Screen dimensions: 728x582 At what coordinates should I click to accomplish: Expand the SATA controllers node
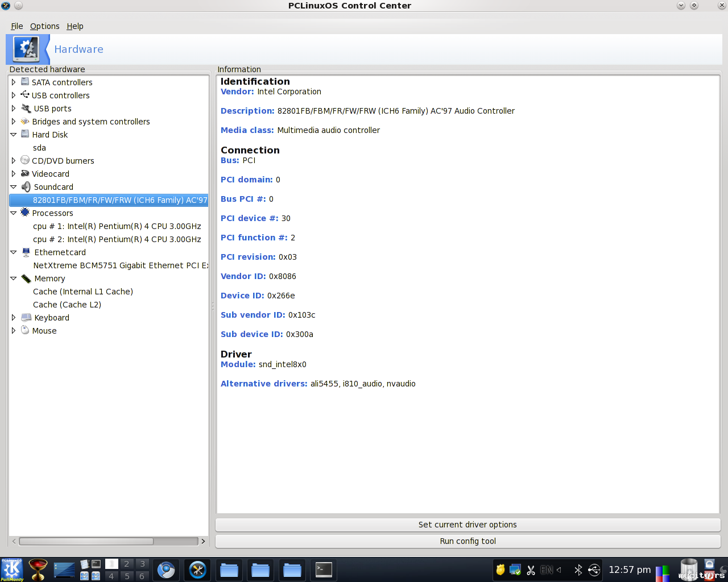point(14,82)
